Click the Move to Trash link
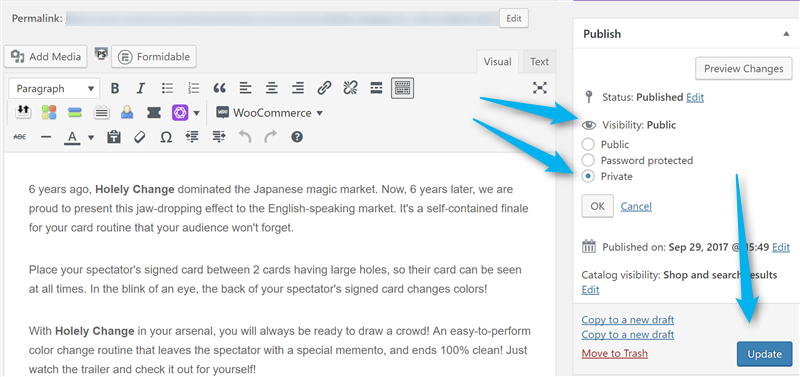800x377 pixels. [x=615, y=353]
